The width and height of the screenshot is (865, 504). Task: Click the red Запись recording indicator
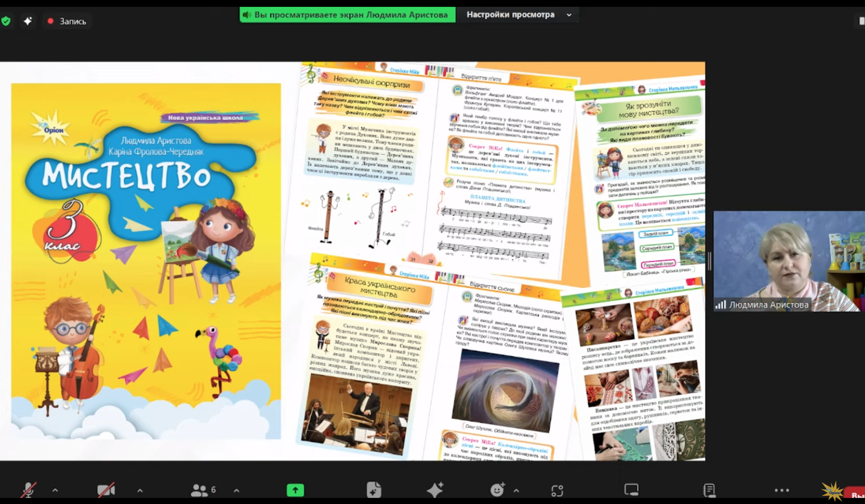67,21
